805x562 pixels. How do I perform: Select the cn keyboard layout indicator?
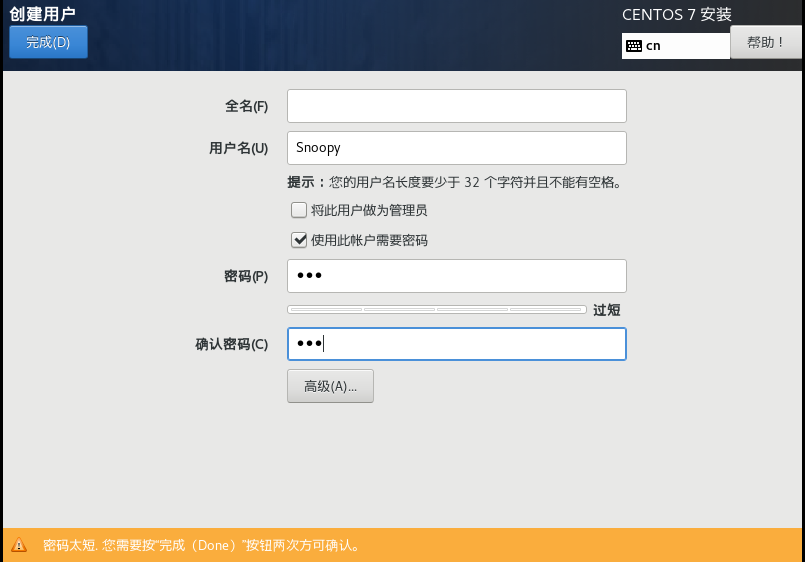click(x=676, y=46)
